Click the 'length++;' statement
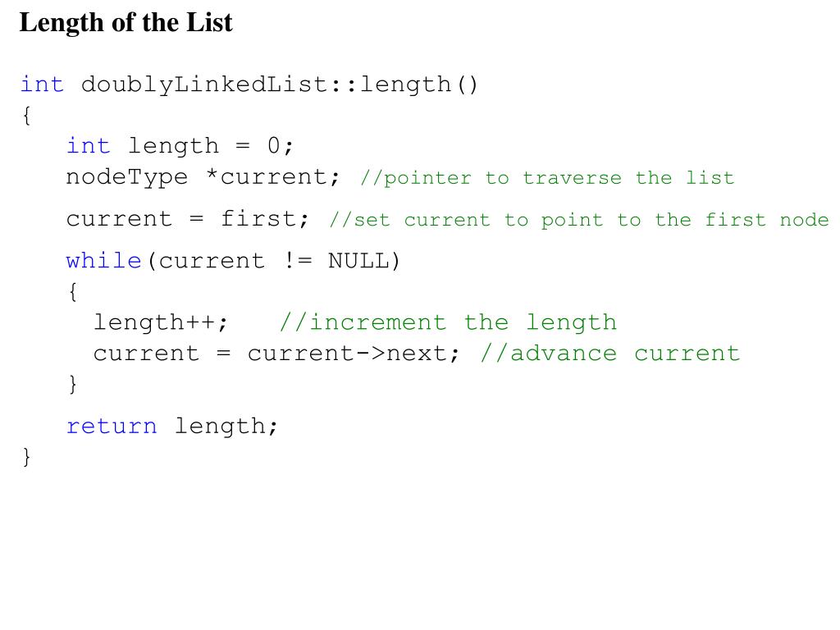 coord(161,322)
